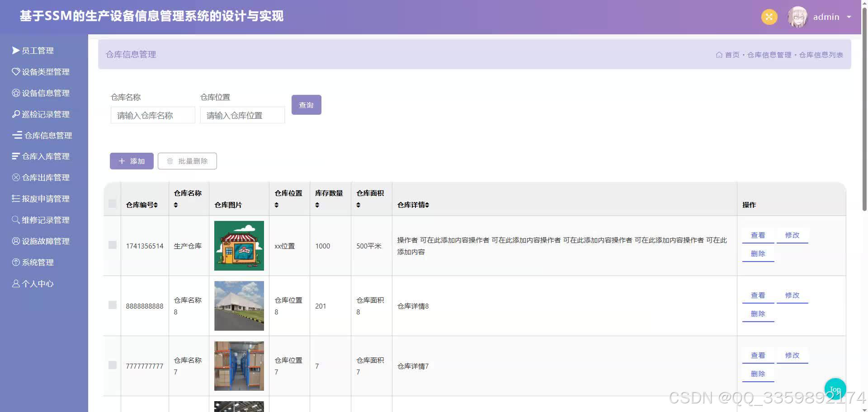Click the 添加 button

pyautogui.click(x=132, y=161)
